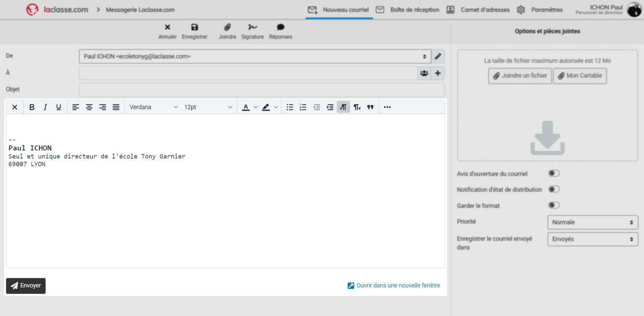Click the pencil icon next to the sender field
Viewport: 644px width, 316px height.
pos(438,56)
